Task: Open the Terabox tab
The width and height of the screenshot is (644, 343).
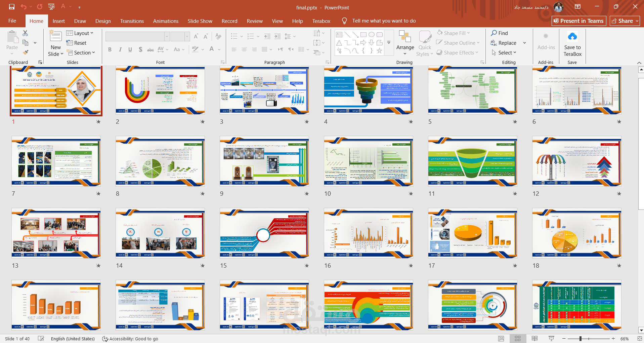Action: 321,21
